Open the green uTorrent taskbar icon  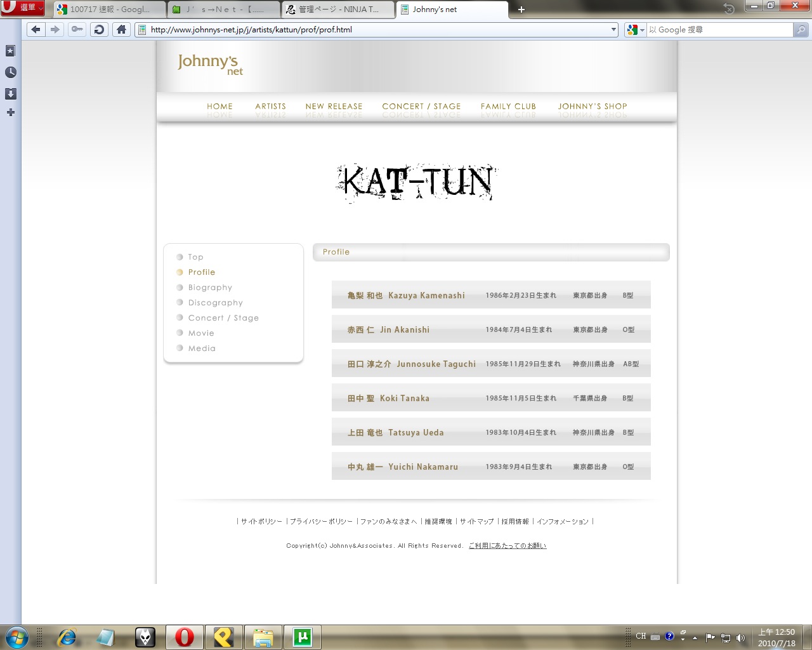[303, 637]
